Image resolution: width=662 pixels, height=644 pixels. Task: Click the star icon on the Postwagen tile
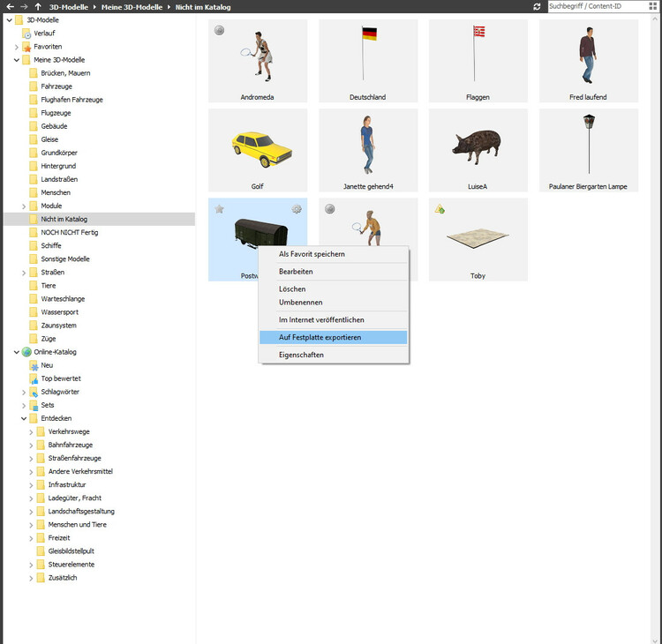pyautogui.click(x=219, y=209)
